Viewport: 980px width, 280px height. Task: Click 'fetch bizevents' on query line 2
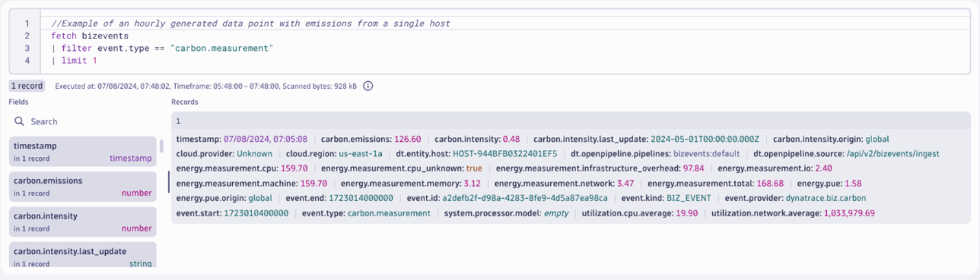pos(89,36)
